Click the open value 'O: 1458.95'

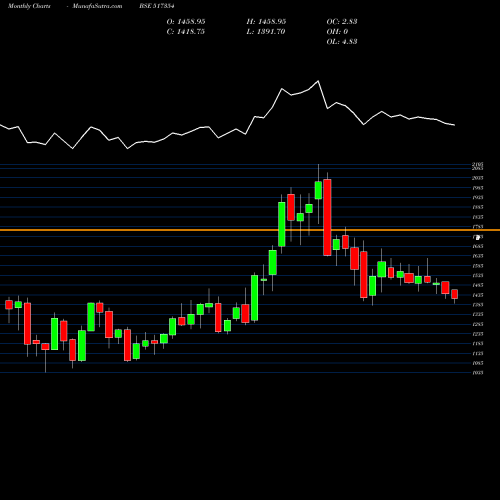pyautogui.click(x=186, y=22)
